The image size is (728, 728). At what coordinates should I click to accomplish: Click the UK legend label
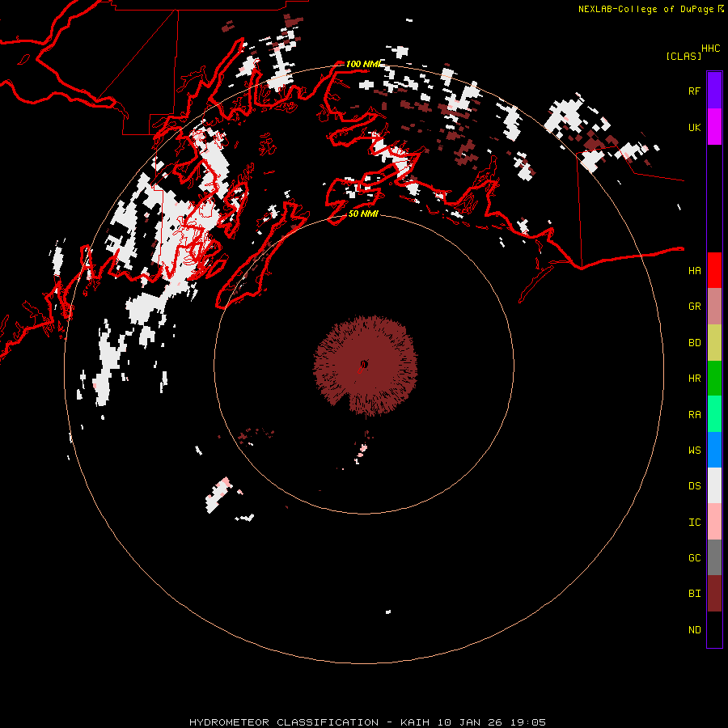point(694,127)
